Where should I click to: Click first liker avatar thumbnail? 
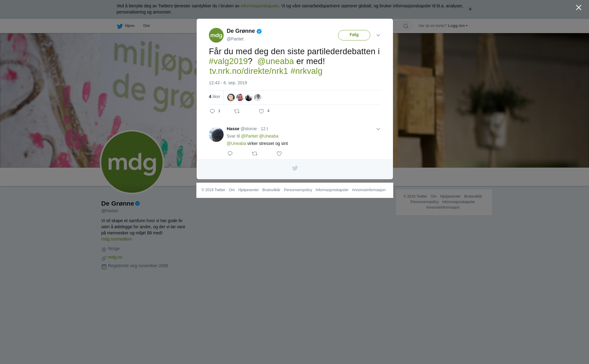tap(231, 97)
